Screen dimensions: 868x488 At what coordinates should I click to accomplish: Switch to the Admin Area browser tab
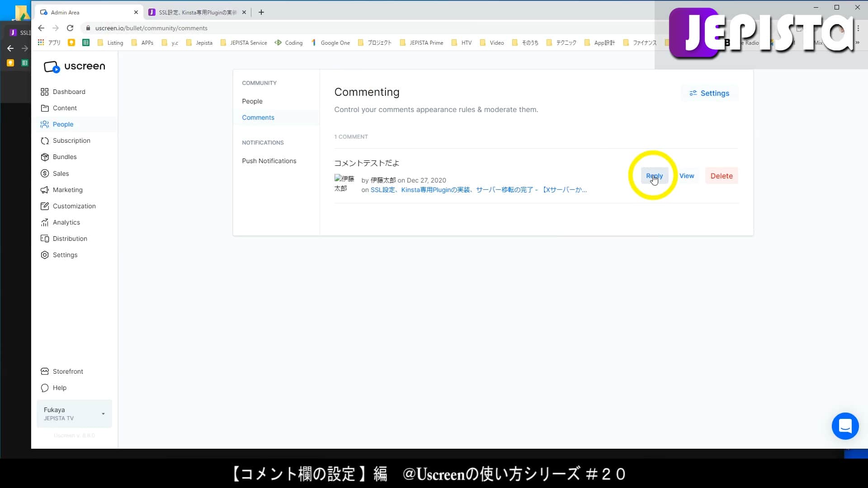click(x=89, y=12)
